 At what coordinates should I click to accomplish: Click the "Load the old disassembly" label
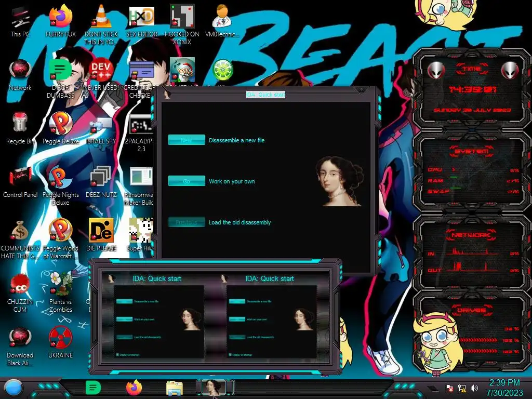coord(240,222)
